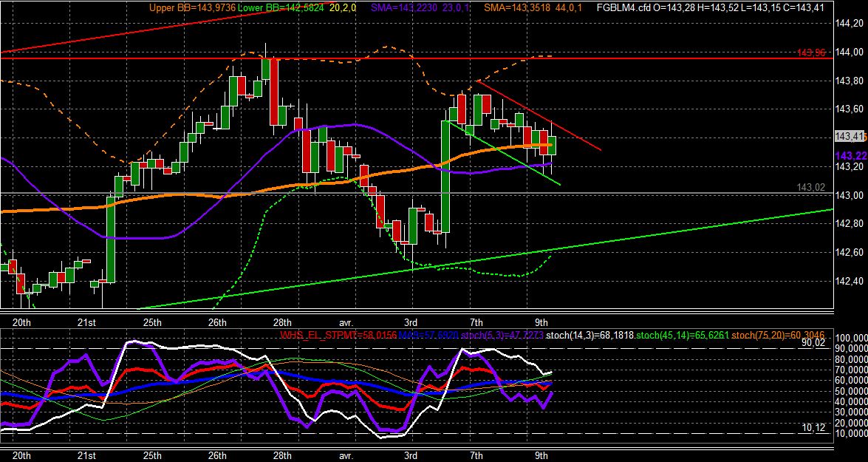Select the short red descending trendline near 7th

tap(539, 115)
